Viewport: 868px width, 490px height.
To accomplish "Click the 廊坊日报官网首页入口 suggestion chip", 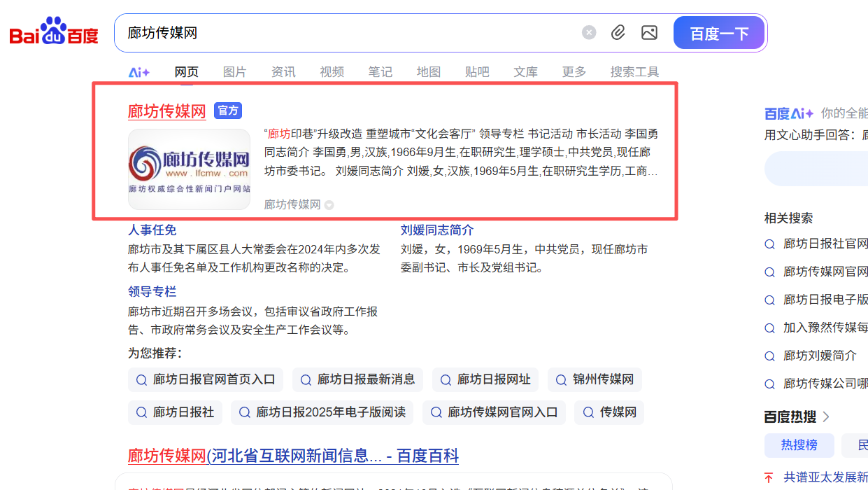I will tap(206, 379).
